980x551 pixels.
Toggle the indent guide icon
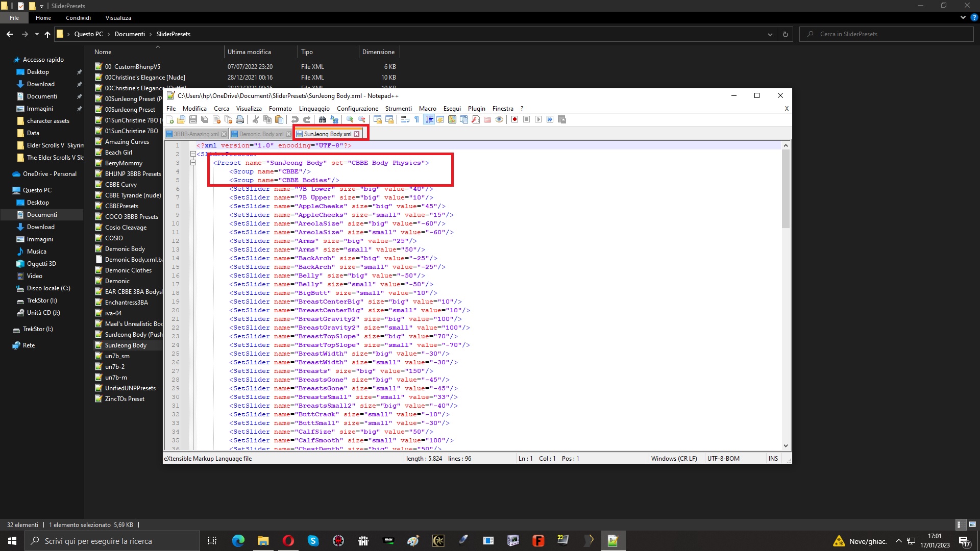429,119
